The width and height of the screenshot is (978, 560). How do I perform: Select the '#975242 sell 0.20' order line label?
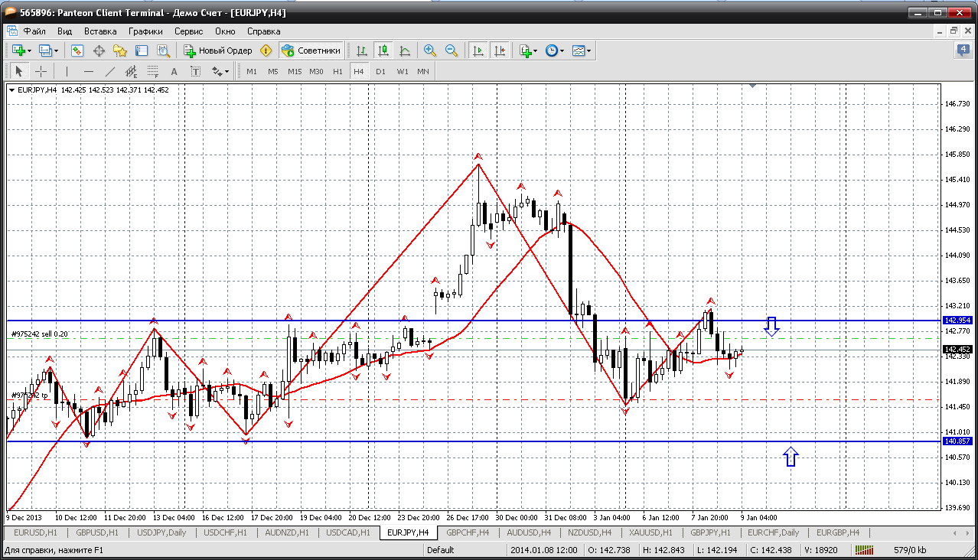40,334
